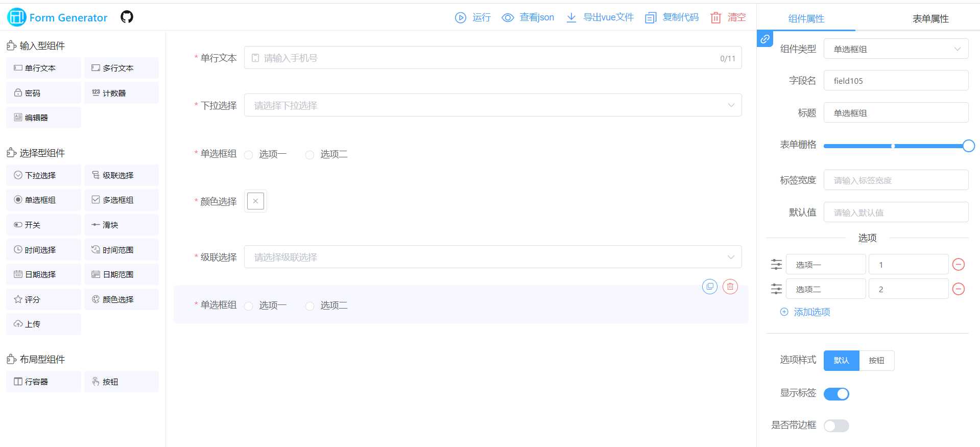Open the GitHub repository icon
Viewport: 980px width, 447px height.
pos(127,17)
